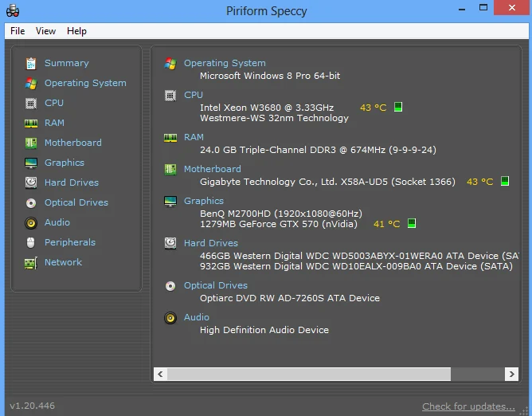
Task: Select RAM in the sidebar
Action: [x=54, y=123]
